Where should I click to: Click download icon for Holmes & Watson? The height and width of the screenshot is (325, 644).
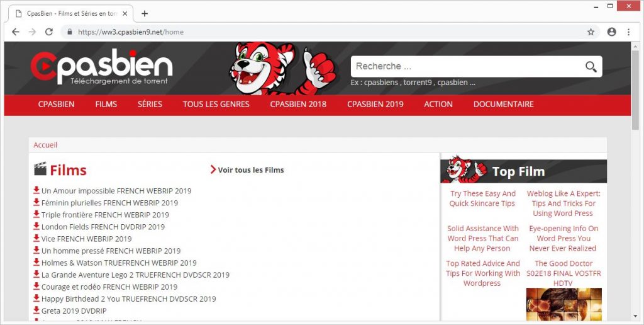36,262
